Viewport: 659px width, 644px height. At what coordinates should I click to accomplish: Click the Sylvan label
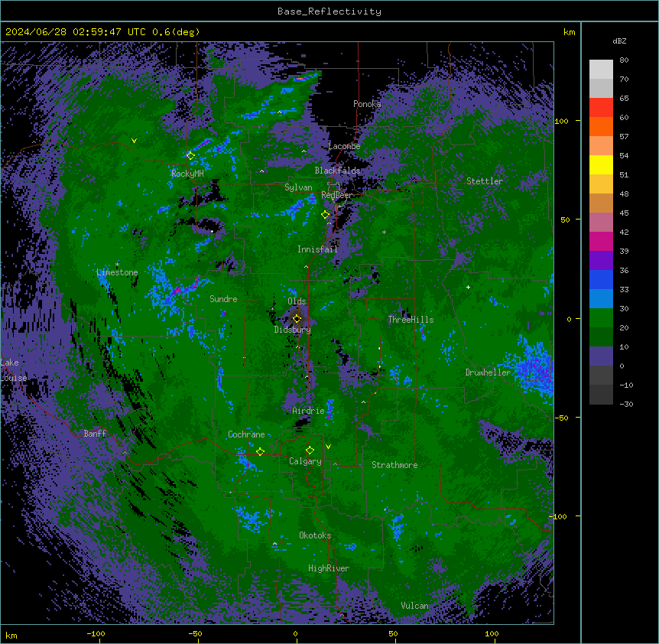click(298, 187)
